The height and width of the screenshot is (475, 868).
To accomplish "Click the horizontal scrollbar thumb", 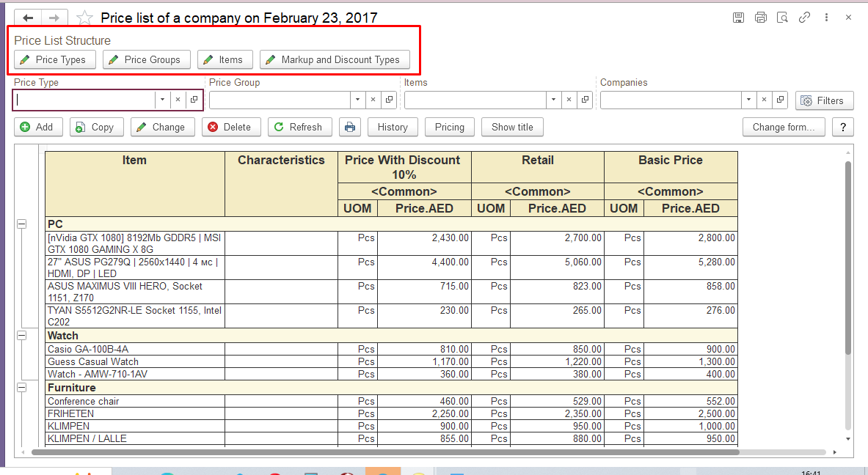I will pyautogui.click(x=385, y=452).
